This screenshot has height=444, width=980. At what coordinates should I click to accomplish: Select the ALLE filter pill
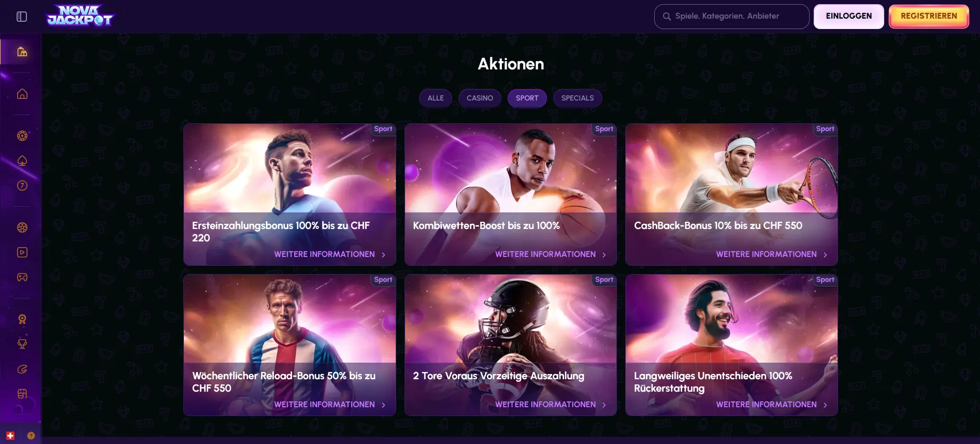(x=435, y=98)
